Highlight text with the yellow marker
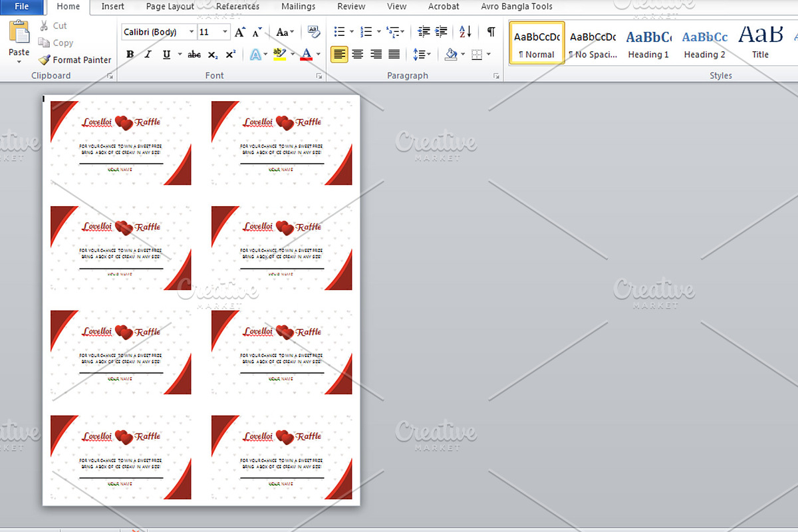798x532 pixels. pyautogui.click(x=279, y=55)
